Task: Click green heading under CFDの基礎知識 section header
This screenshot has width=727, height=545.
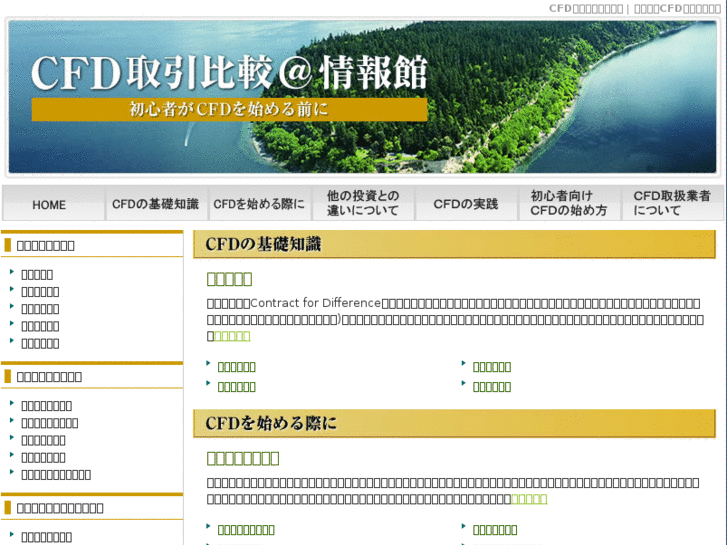Action: coord(229,279)
